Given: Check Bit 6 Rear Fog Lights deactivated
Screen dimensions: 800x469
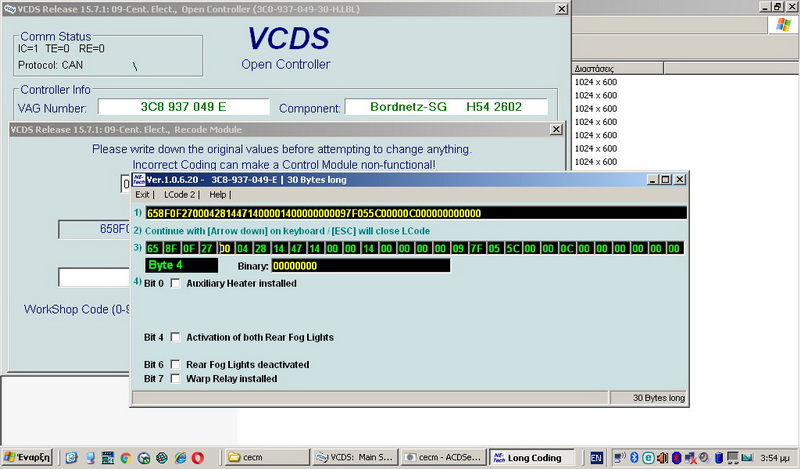Looking at the screenshot, I should [x=176, y=364].
